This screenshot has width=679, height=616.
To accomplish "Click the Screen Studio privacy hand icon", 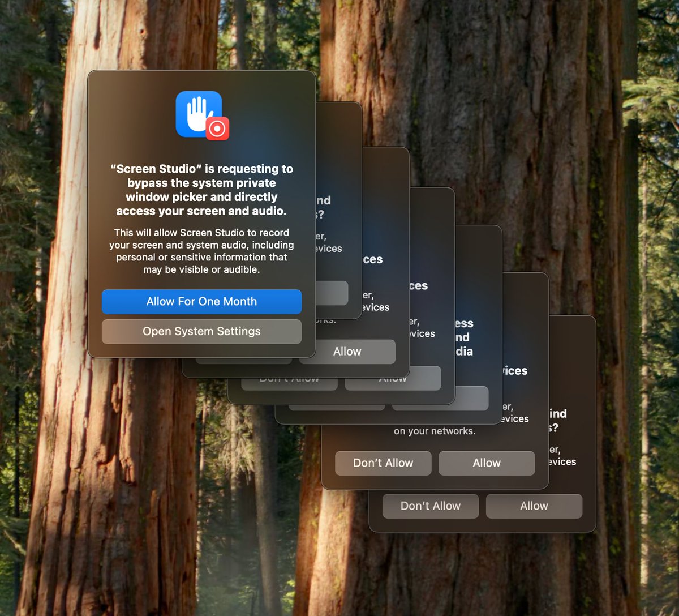I will click(x=202, y=115).
